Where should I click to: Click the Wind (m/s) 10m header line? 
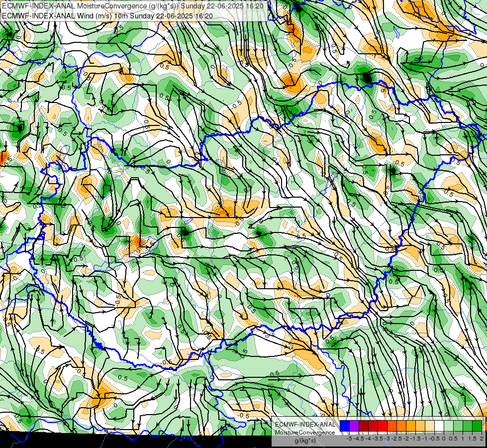click(107, 15)
